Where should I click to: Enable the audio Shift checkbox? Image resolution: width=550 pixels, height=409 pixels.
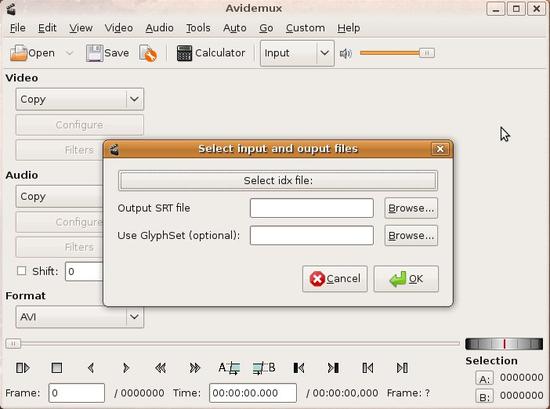pos(22,271)
